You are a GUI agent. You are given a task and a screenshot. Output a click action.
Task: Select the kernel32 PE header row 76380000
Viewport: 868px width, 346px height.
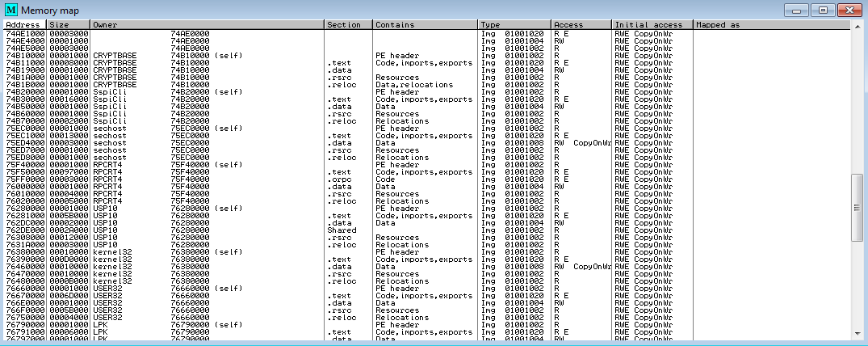(x=427, y=251)
